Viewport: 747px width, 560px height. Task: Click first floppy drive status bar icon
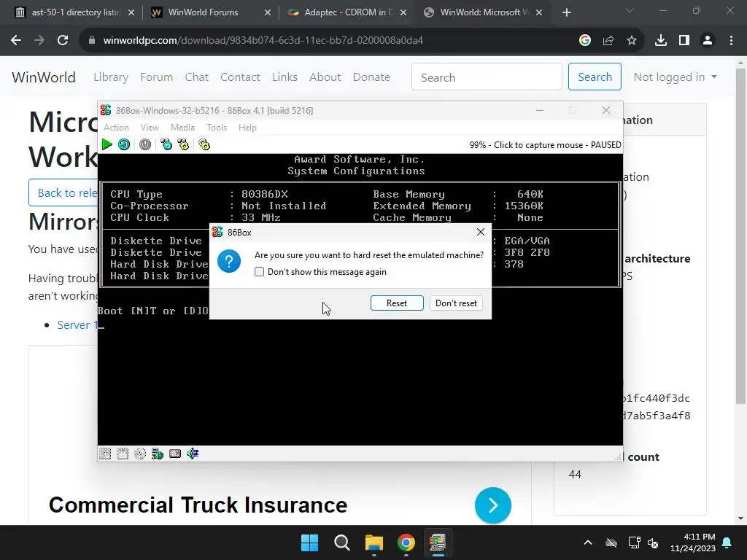[x=105, y=454]
